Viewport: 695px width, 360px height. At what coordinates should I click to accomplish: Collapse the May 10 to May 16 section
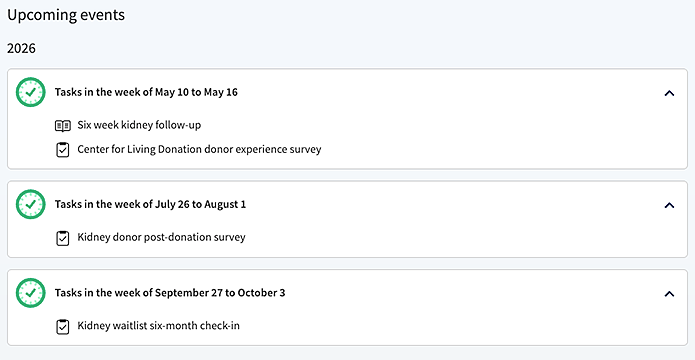[669, 93]
